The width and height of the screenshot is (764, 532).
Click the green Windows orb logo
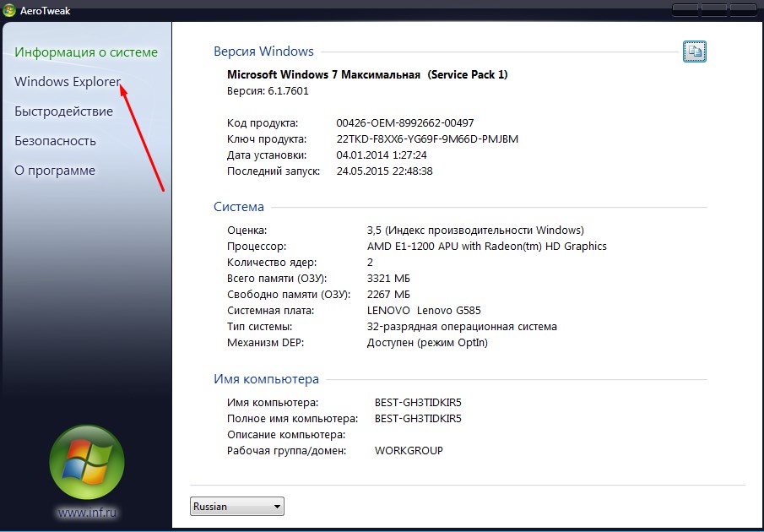point(87,462)
